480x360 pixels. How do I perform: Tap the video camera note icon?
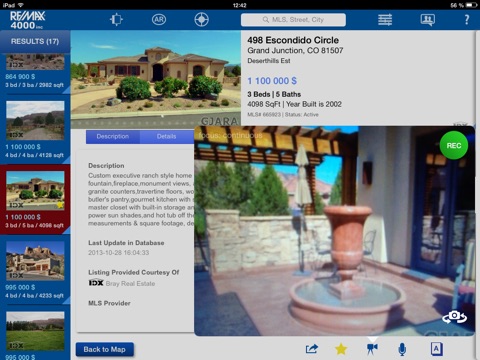(372, 349)
